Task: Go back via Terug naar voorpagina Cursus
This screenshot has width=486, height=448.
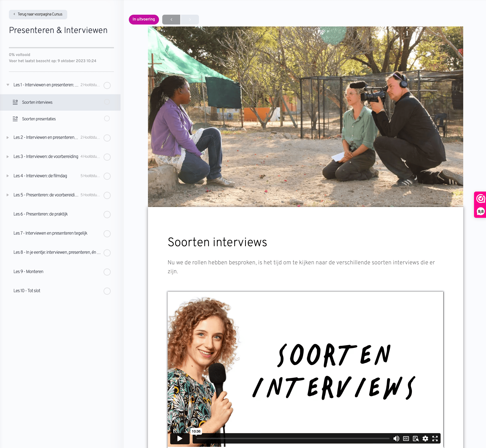Action: (38, 14)
